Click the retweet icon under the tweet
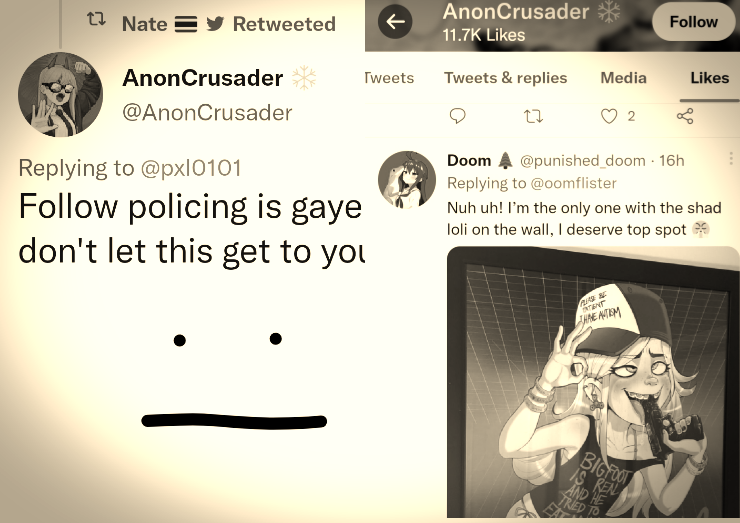This screenshot has width=740, height=523. pos(534,116)
